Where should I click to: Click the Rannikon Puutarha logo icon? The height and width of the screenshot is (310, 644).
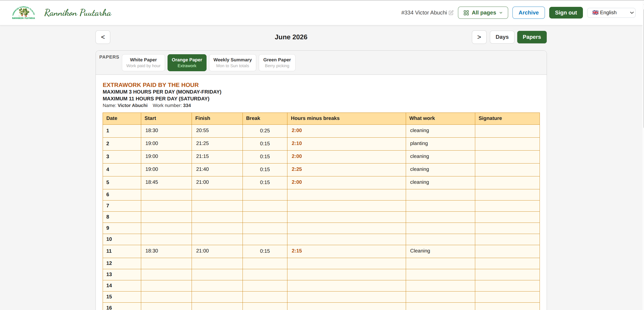tap(24, 13)
